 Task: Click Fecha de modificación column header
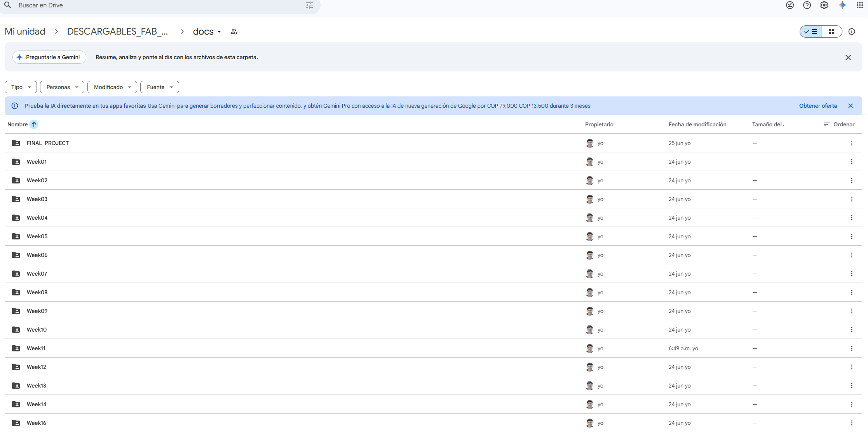697,124
